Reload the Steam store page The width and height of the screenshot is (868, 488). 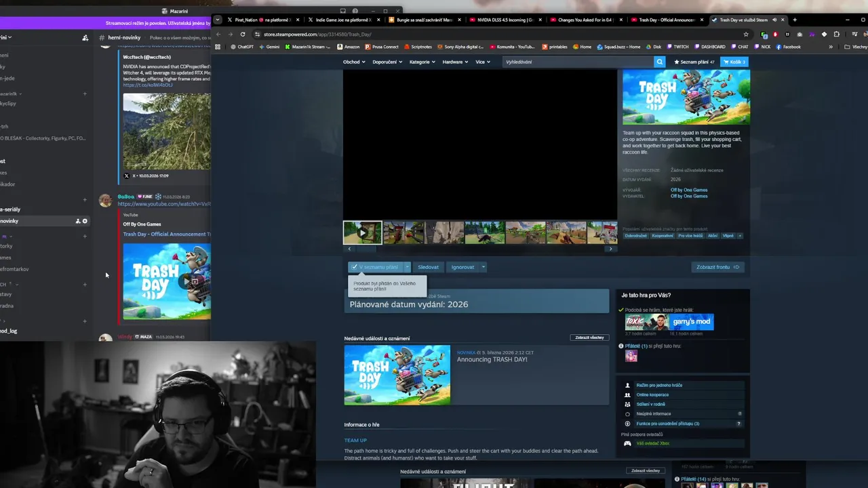(x=243, y=34)
